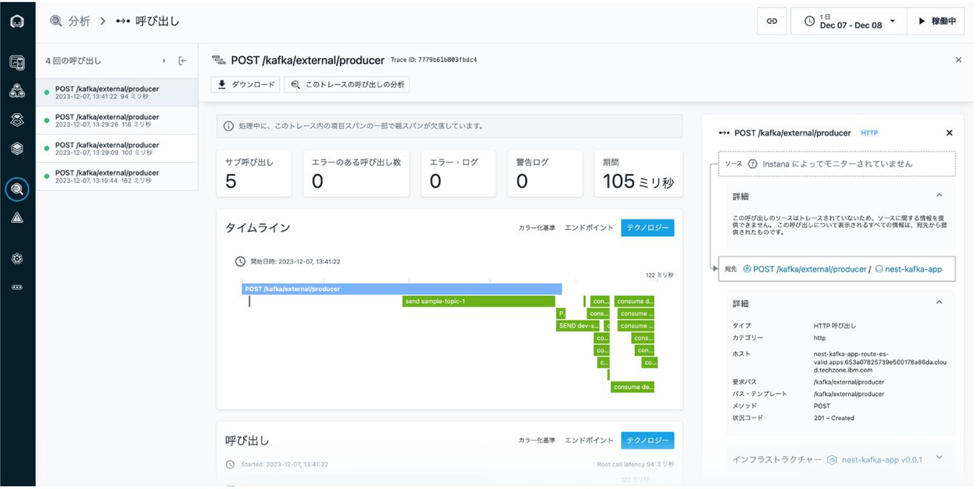
Task: Click the unmonitored source question mark icon
Action: pyautogui.click(x=752, y=164)
